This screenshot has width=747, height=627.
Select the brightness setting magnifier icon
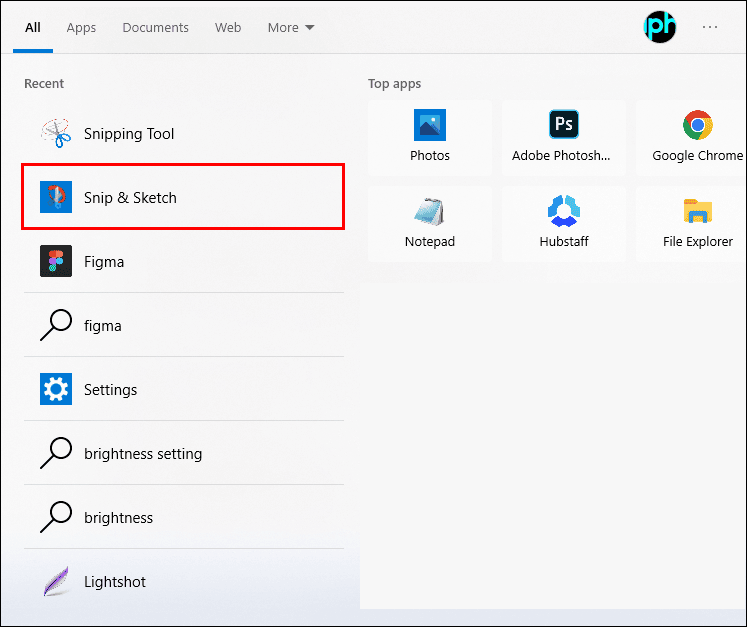click(56, 453)
